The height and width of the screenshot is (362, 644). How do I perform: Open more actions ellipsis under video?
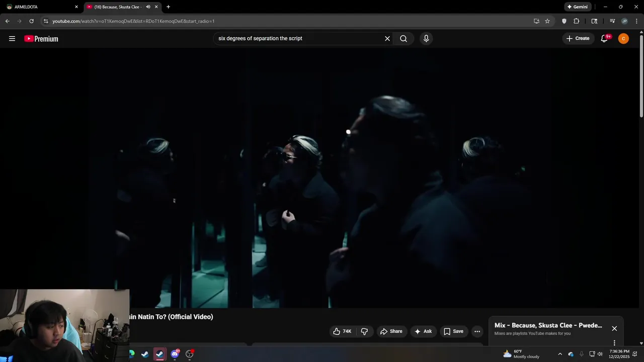point(477,331)
